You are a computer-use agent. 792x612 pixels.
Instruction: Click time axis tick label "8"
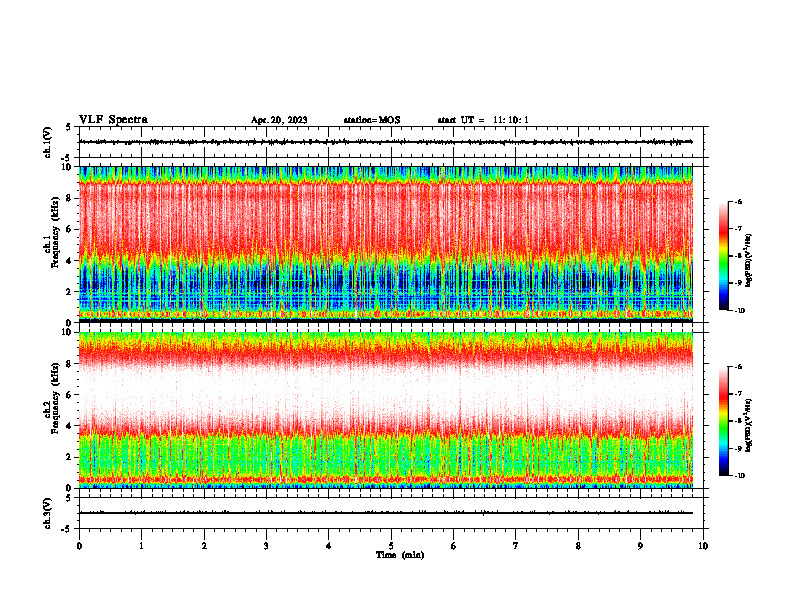(x=578, y=546)
